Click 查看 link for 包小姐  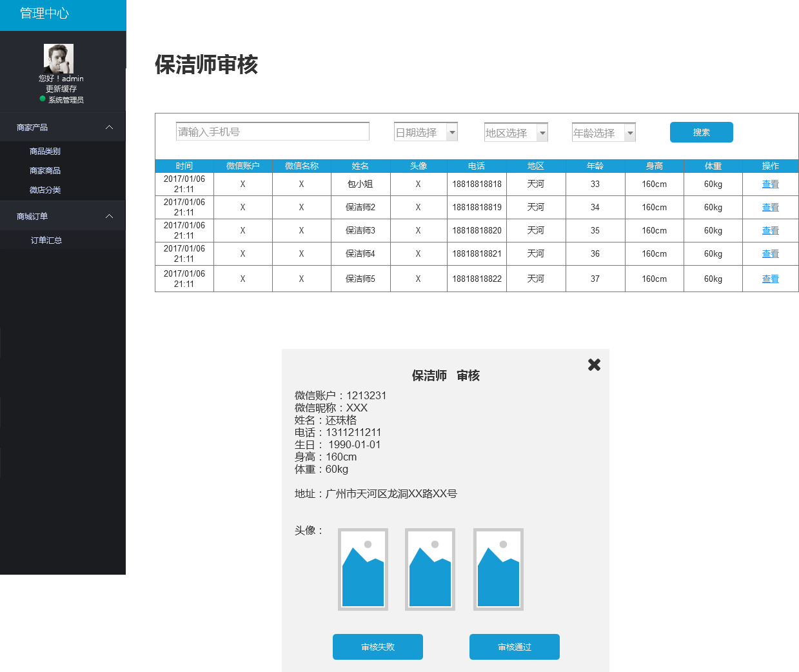pyautogui.click(x=770, y=184)
